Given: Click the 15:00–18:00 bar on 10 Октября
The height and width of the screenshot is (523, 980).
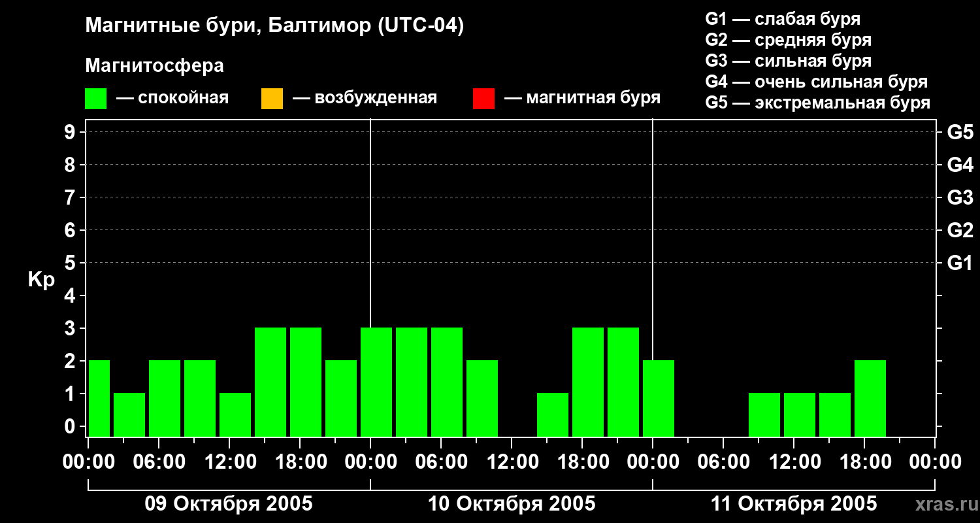Looking at the screenshot, I should 553,414.
